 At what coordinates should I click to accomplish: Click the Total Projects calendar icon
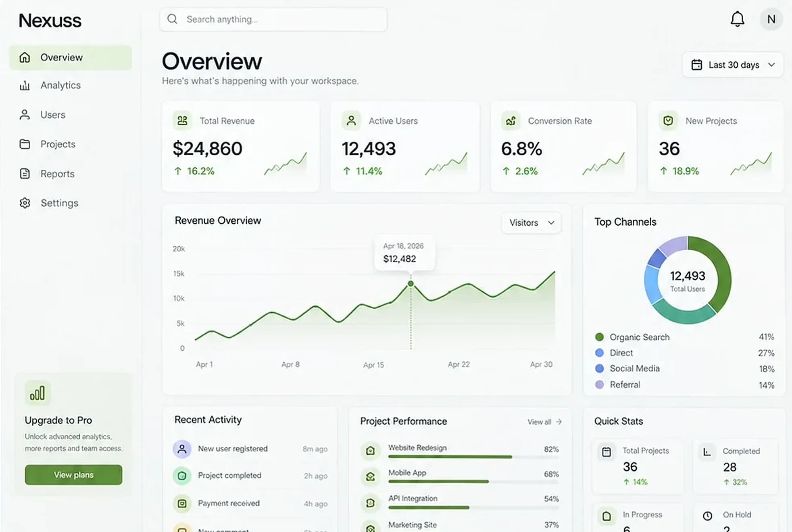606,452
